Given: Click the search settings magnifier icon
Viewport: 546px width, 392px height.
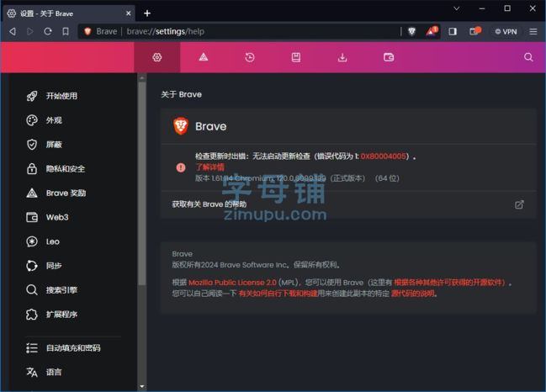Looking at the screenshot, I should click(528, 57).
